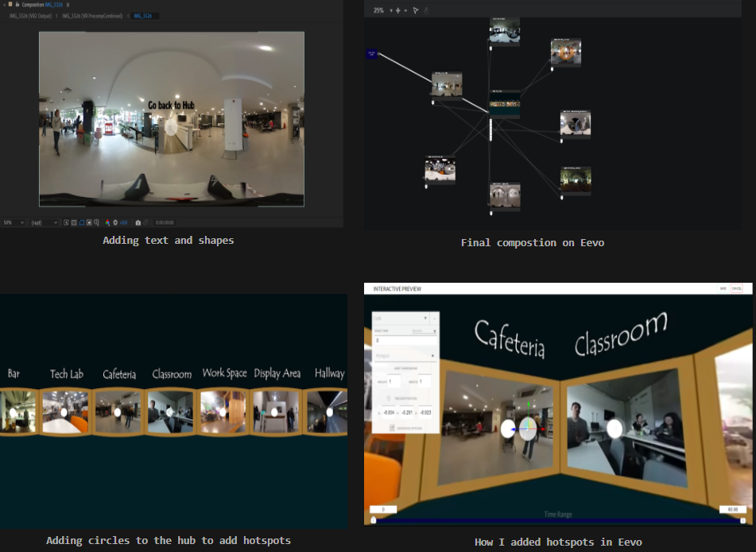Click the Height dimension input
Screen dimensions: 756x552
point(394,381)
